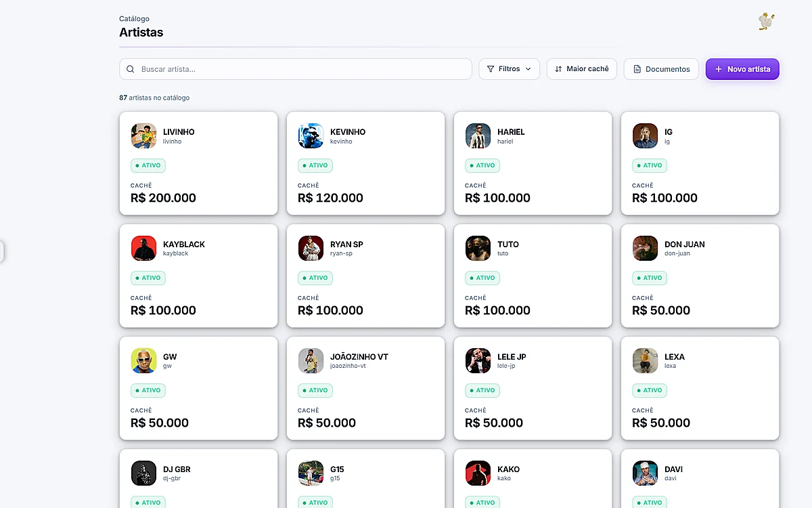Click the search magnifier icon

[131, 69]
